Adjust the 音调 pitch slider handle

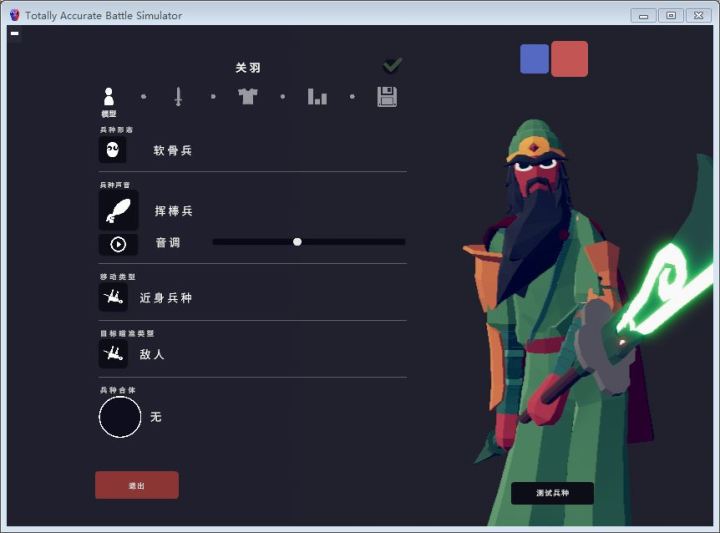[x=297, y=242]
